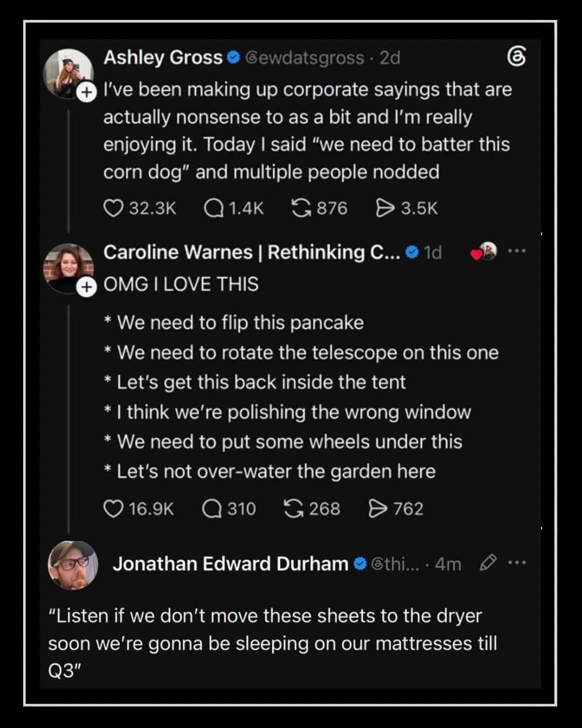The height and width of the screenshot is (728, 582).
Task: View Jonathan Edward Durham's avatar
Action: (x=73, y=565)
